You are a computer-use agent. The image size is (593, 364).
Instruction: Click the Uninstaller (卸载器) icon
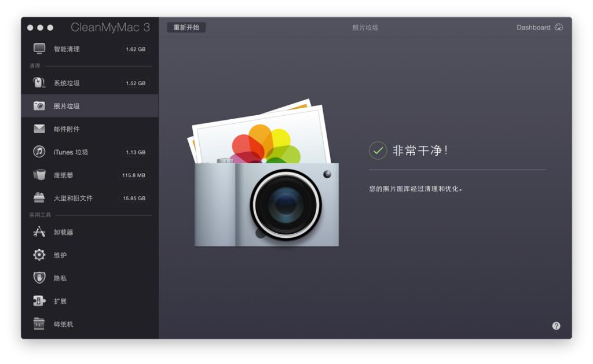click(x=39, y=231)
